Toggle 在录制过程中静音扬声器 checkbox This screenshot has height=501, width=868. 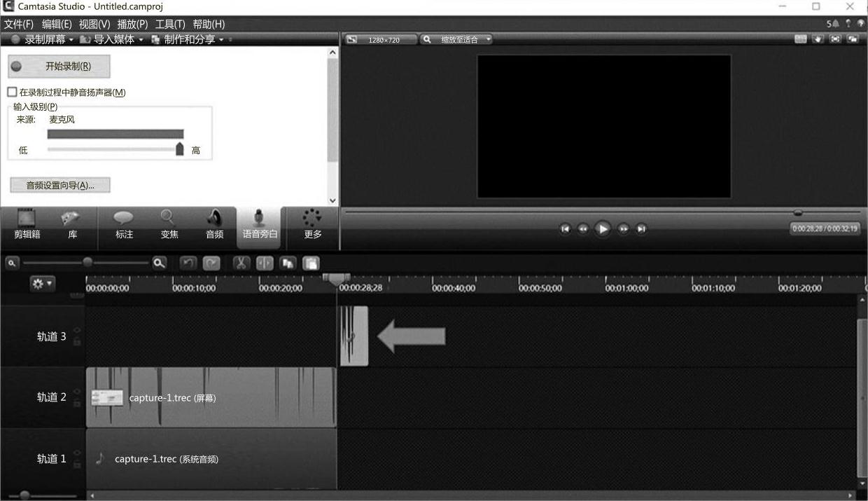pos(12,92)
